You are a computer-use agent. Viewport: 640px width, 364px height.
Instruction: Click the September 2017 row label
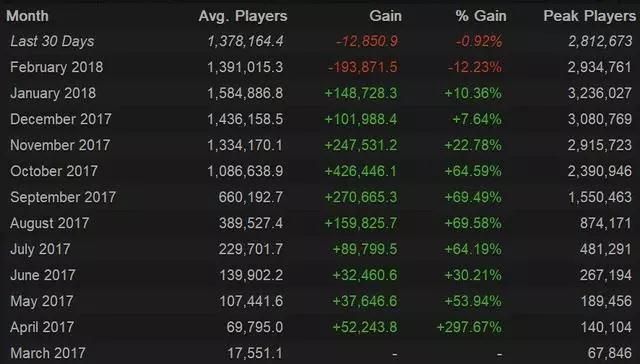tap(63, 197)
